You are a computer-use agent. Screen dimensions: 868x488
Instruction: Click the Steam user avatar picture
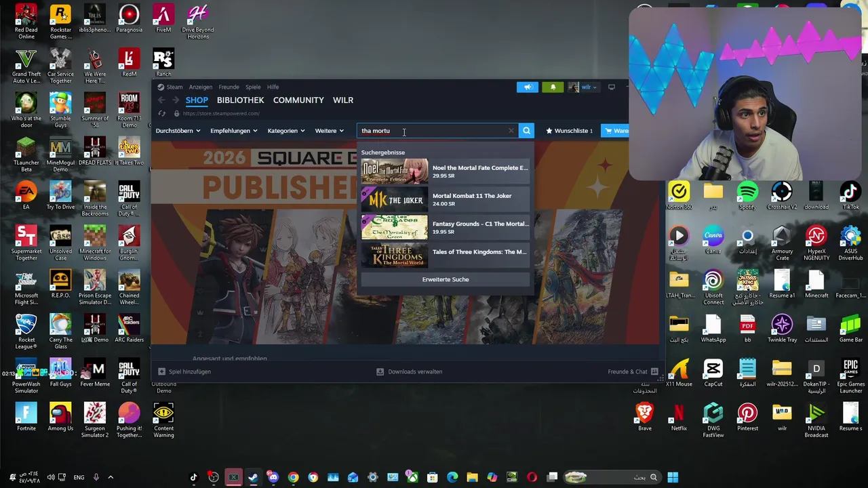574,87
